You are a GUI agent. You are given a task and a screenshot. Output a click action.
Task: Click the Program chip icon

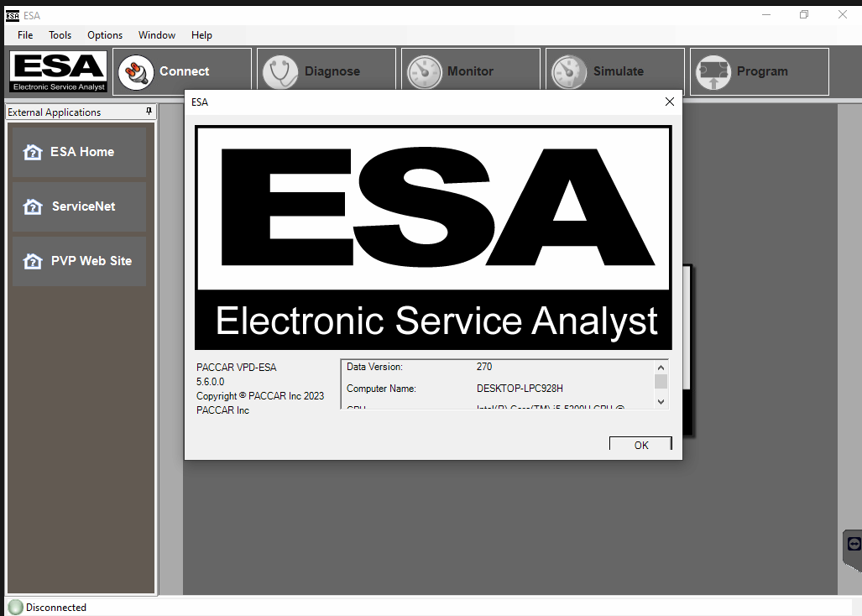click(713, 72)
